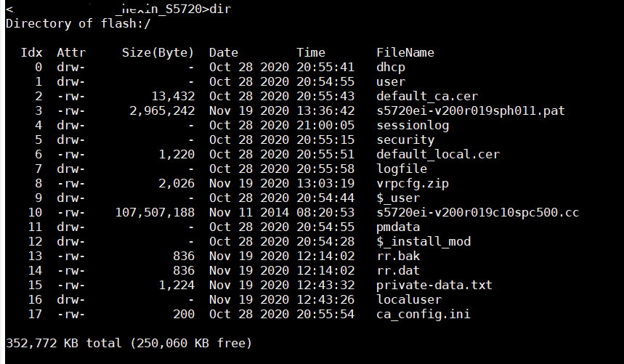This screenshot has height=364, width=624.
Task: Click the s5720ei-v200r019c10spc500.cc system file name
Action: tap(477, 212)
